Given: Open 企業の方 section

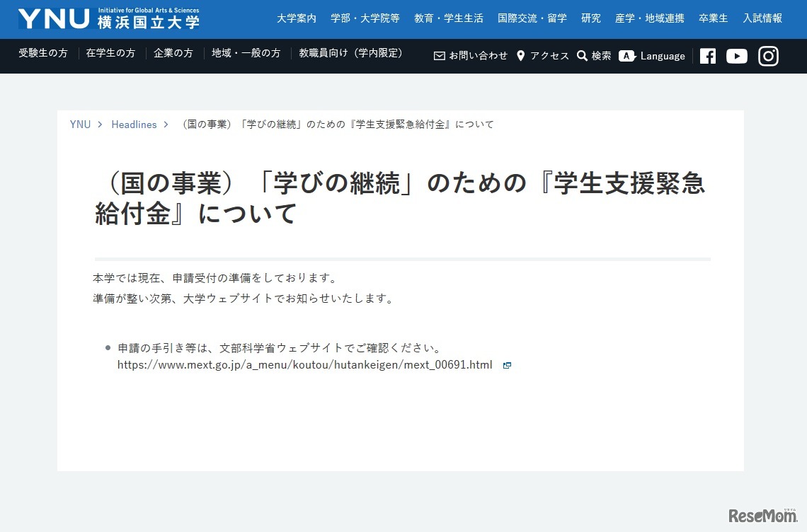Looking at the screenshot, I should point(173,53).
